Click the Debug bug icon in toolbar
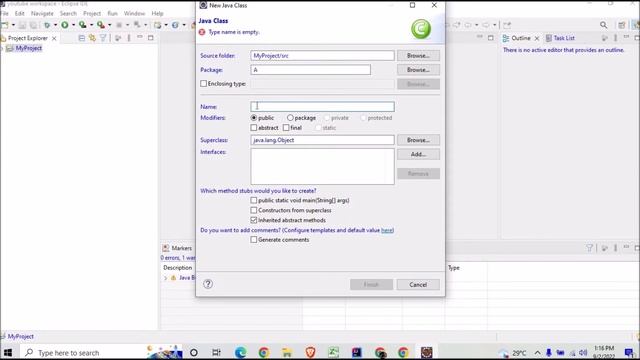Image resolution: width=640 pixels, height=360 pixels. pyautogui.click(x=47, y=25)
